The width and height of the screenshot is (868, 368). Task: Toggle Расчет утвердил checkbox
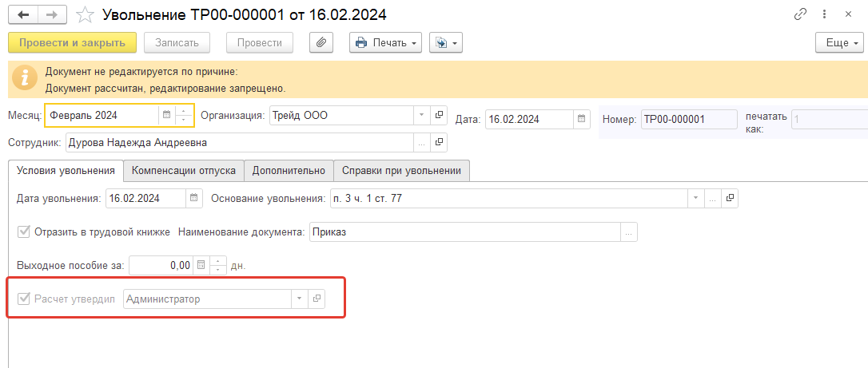coord(23,299)
